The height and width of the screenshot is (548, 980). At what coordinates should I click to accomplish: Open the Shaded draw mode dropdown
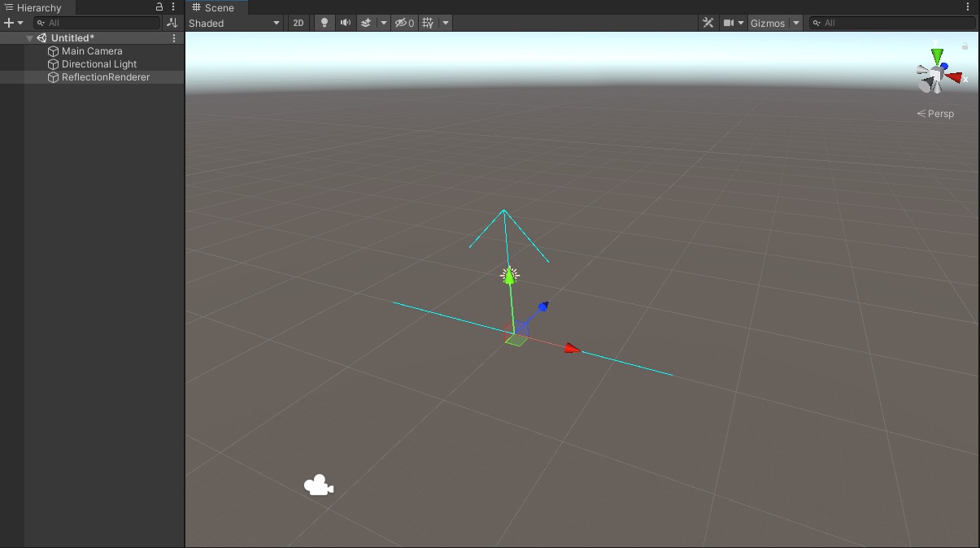tap(234, 23)
